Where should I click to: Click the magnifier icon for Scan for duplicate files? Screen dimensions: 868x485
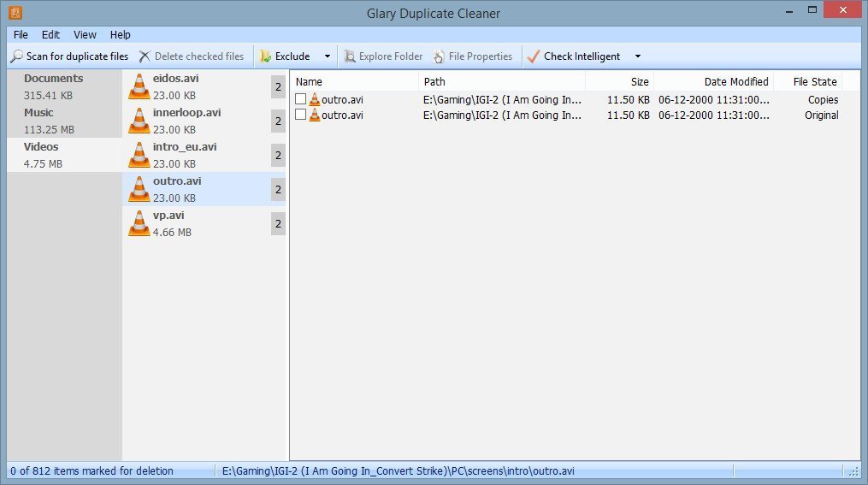click(x=17, y=56)
